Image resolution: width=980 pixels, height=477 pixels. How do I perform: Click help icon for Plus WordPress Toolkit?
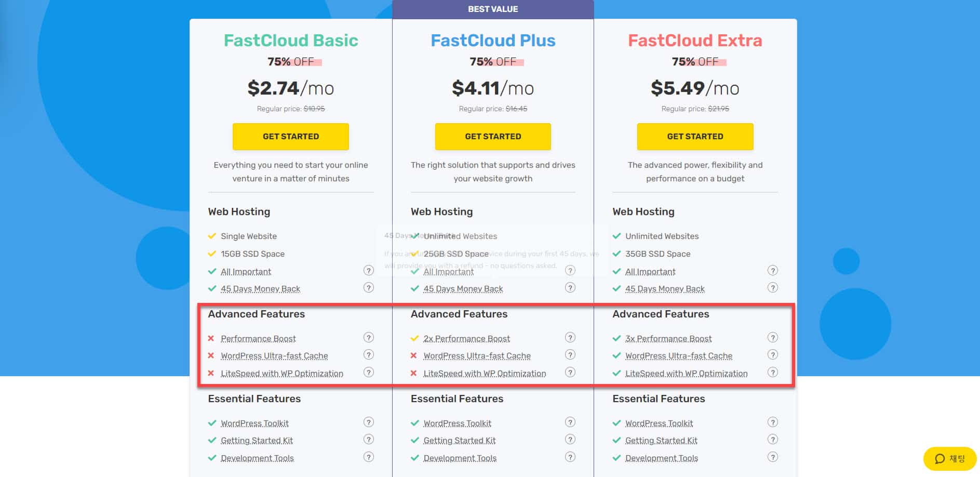point(570,422)
